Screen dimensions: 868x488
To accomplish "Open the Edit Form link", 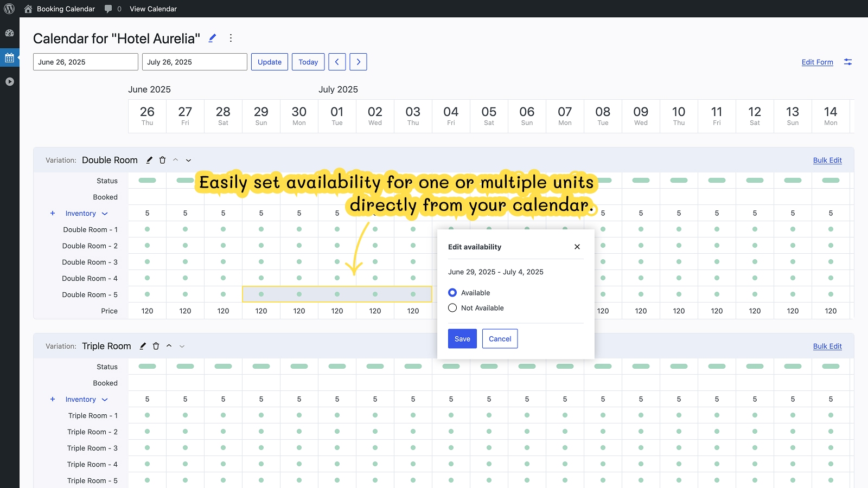I will coord(817,62).
